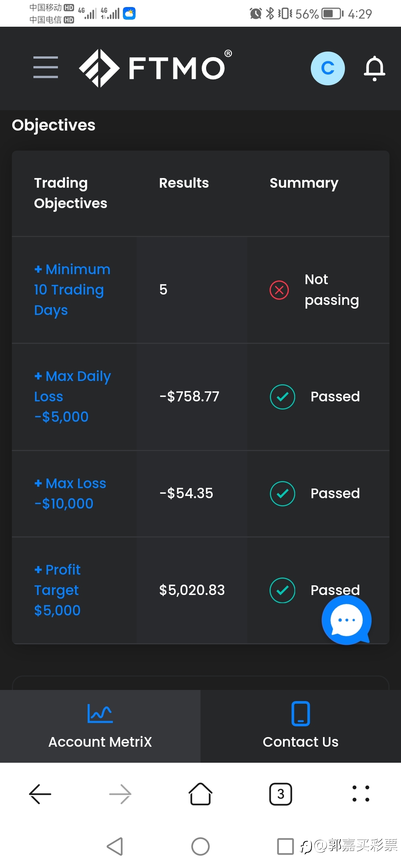Expand Max Loss -$10,000 objective
The height and width of the screenshot is (868, 401).
click(70, 493)
